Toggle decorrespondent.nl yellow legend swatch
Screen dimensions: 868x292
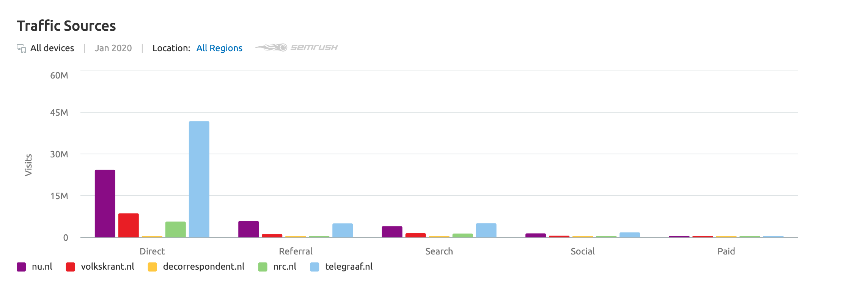tap(153, 267)
